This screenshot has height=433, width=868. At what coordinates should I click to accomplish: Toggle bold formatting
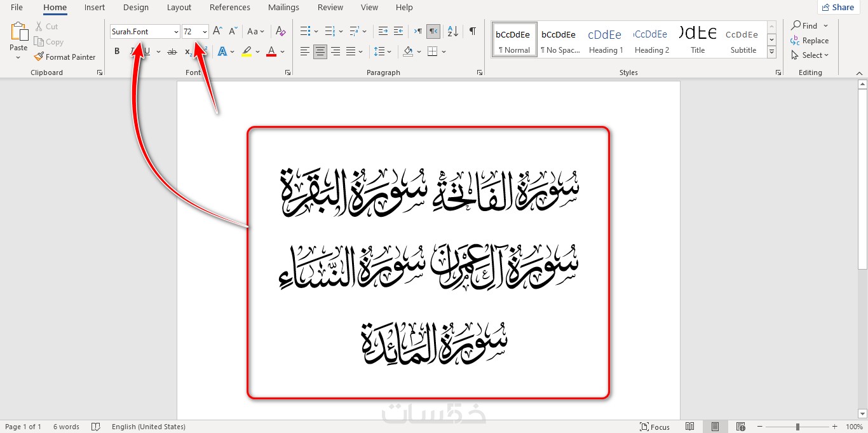point(117,52)
